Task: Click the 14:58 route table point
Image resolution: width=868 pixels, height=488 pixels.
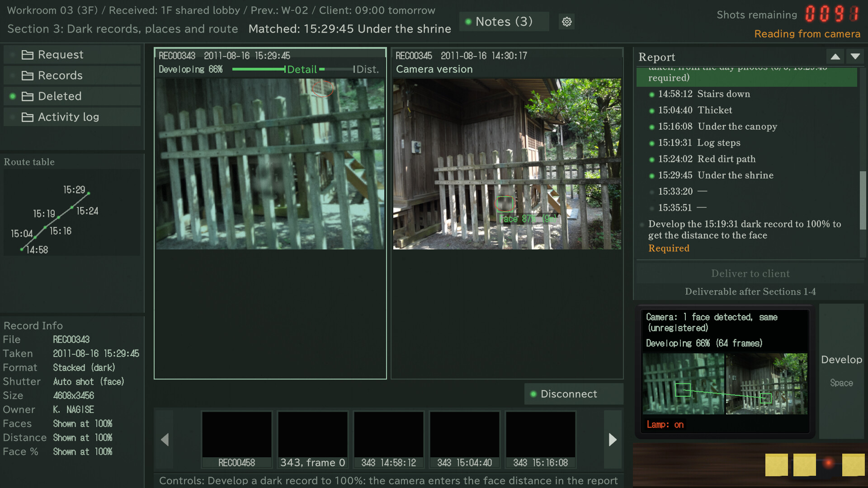Action: [22, 249]
